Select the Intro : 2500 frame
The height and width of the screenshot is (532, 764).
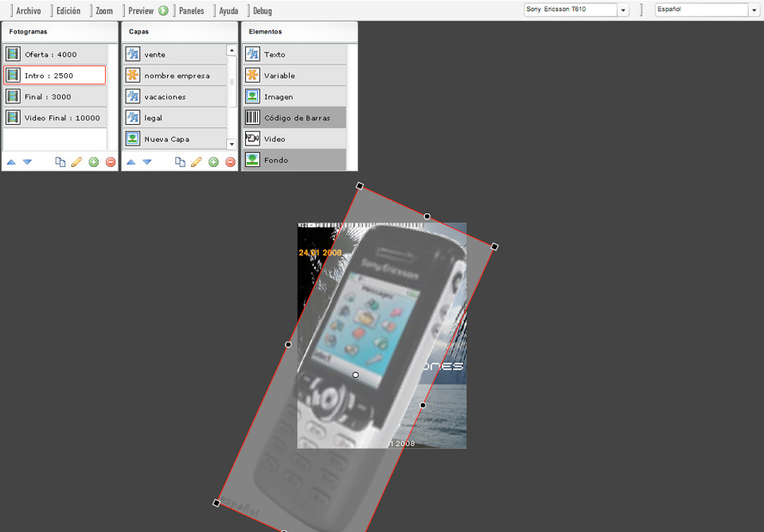(55, 76)
